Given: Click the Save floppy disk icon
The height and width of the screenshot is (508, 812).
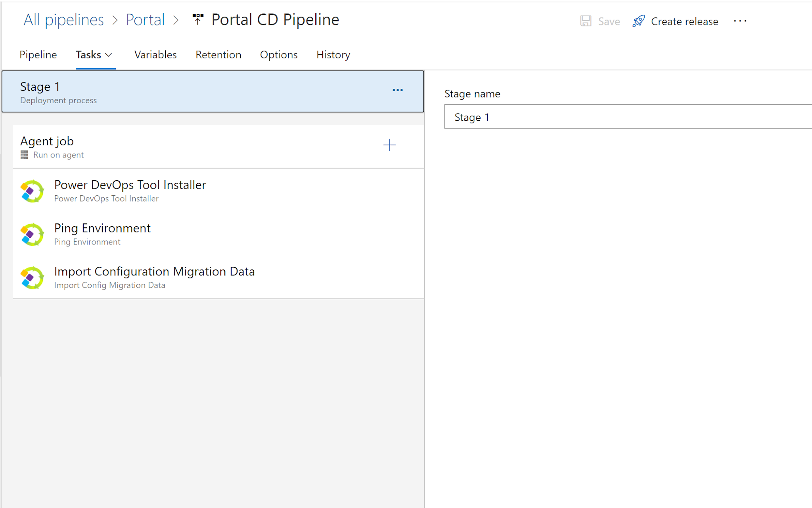Looking at the screenshot, I should [x=586, y=21].
